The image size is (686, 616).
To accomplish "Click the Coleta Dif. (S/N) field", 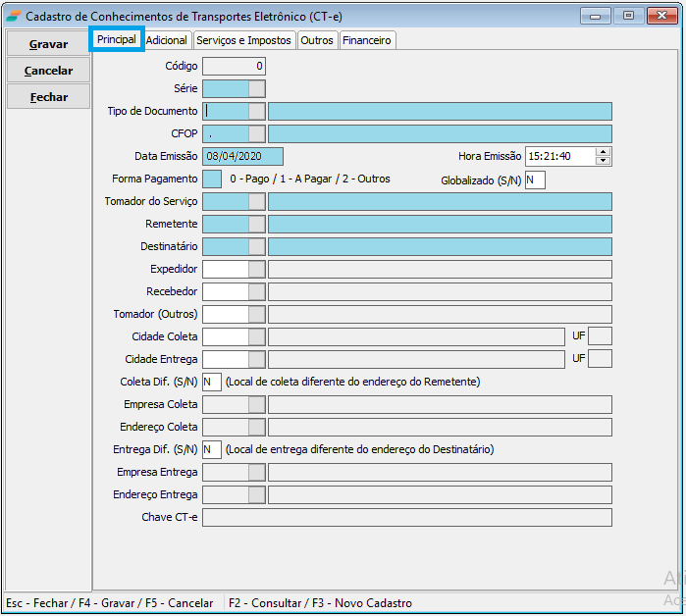I will (x=212, y=382).
